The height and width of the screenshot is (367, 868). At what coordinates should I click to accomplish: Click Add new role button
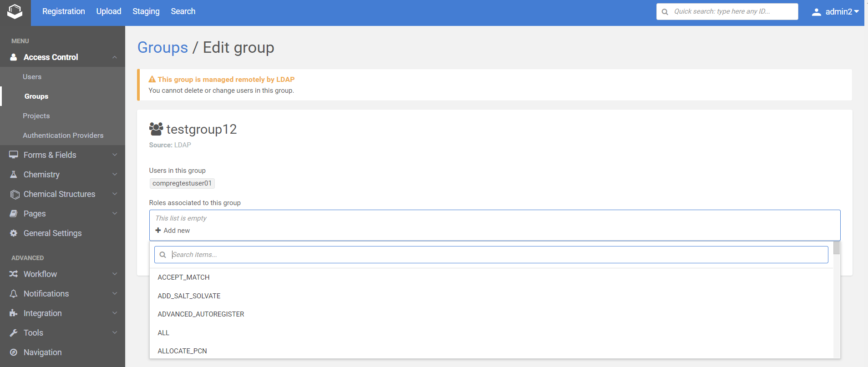173,231
